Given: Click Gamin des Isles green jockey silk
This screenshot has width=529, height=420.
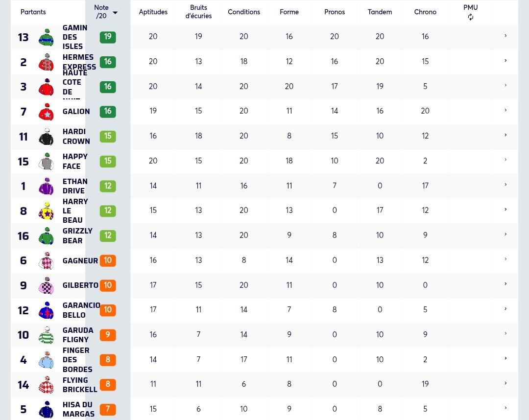Looking at the screenshot, I should [46, 37].
